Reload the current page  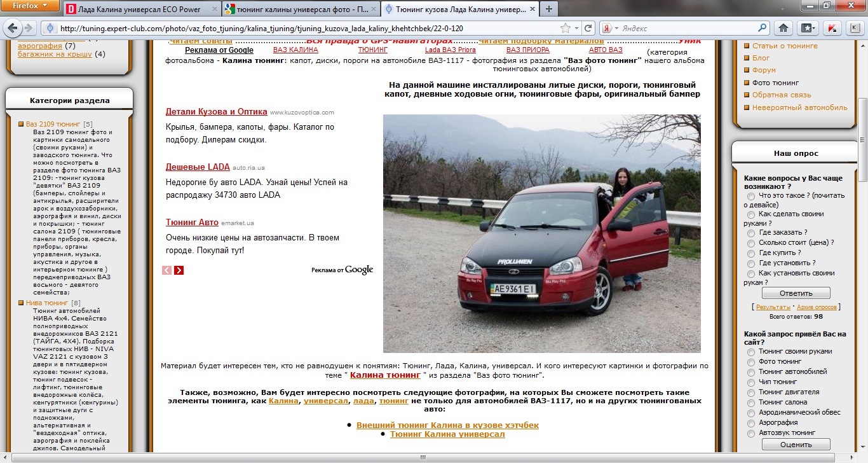pyautogui.click(x=588, y=29)
